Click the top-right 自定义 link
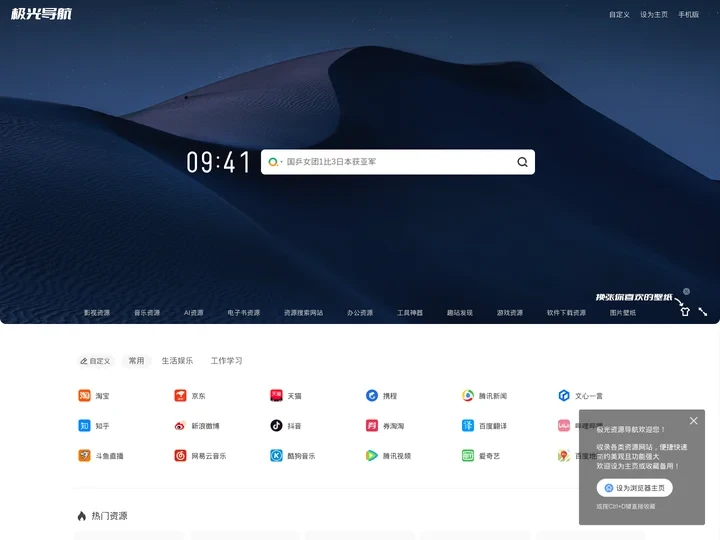720x540 pixels. [x=619, y=15]
